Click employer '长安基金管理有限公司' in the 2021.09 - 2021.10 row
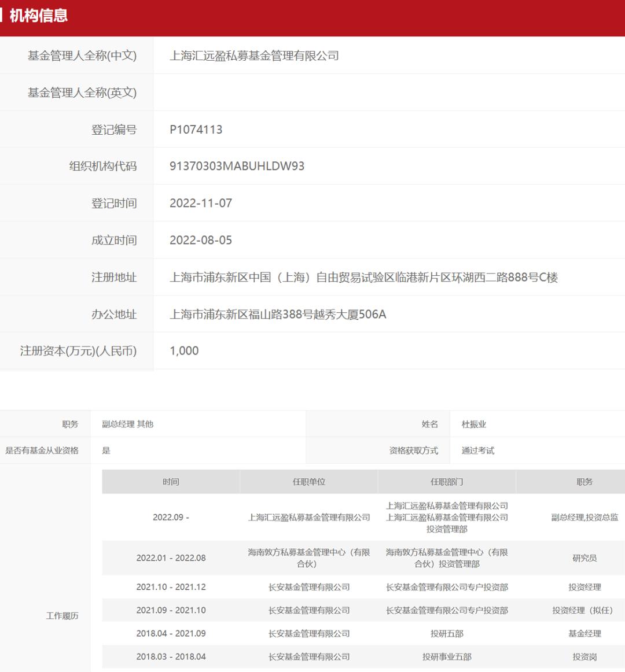This screenshot has width=625, height=672. (309, 610)
